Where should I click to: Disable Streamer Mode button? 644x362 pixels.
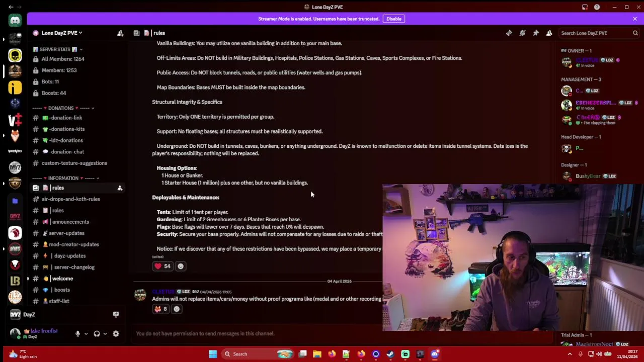(394, 19)
